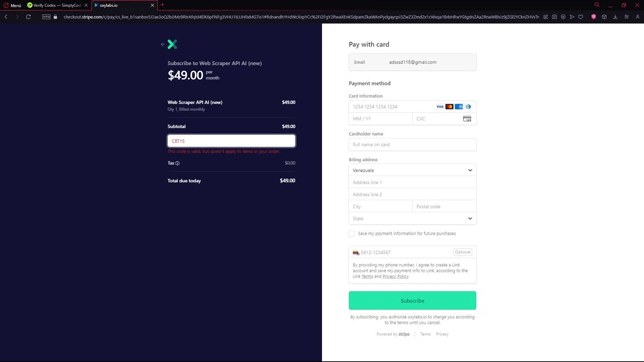Click the Diners Club brand icon
Screen dimensions: 644x362
click(468, 106)
